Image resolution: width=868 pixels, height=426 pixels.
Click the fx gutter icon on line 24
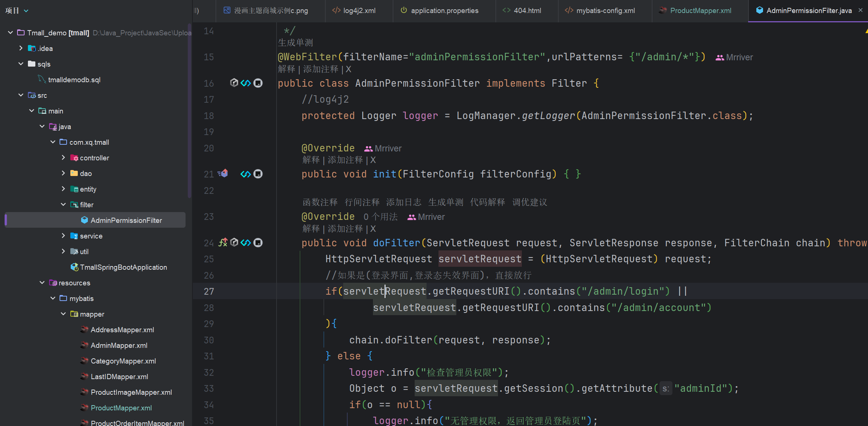(223, 243)
